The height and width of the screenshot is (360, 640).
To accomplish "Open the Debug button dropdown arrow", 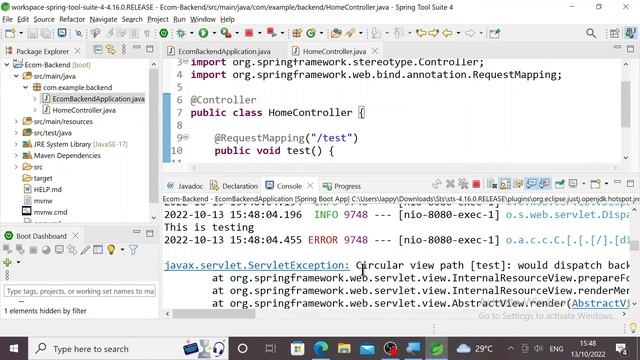I will [x=191, y=33].
